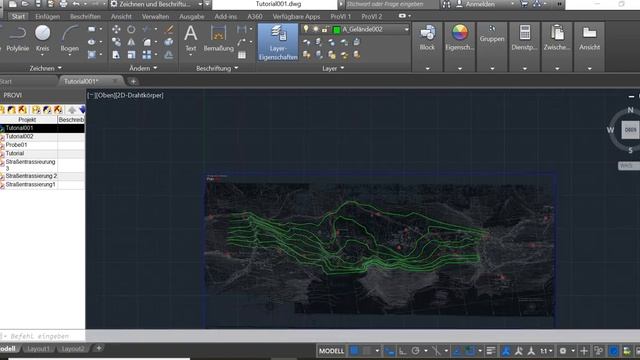Click the Table icon in Beschriftung panel

pyautogui.click(x=242, y=55)
